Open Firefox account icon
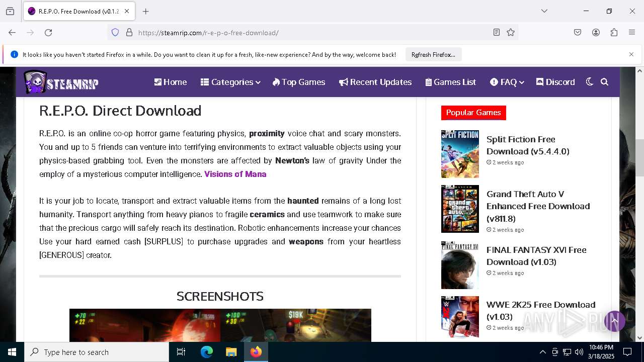The image size is (644, 362). coord(596,32)
